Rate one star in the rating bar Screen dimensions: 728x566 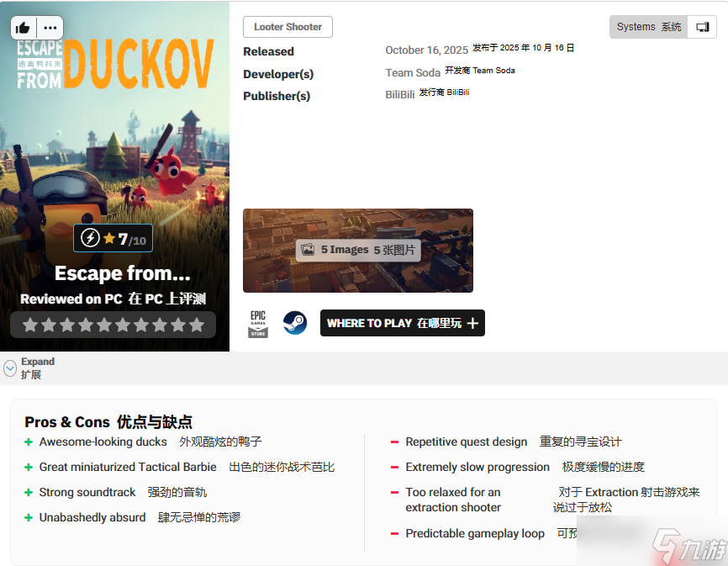(x=30, y=325)
